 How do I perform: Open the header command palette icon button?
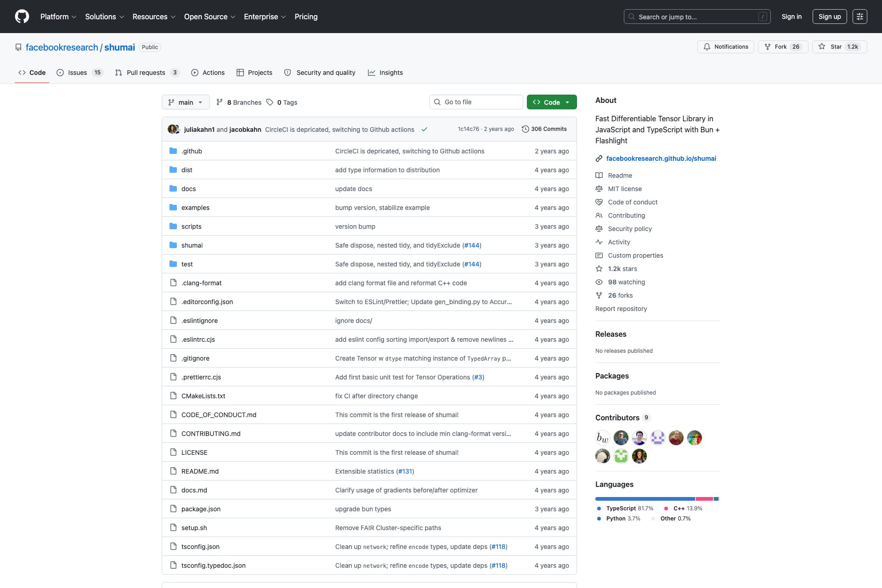coord(859,17)
